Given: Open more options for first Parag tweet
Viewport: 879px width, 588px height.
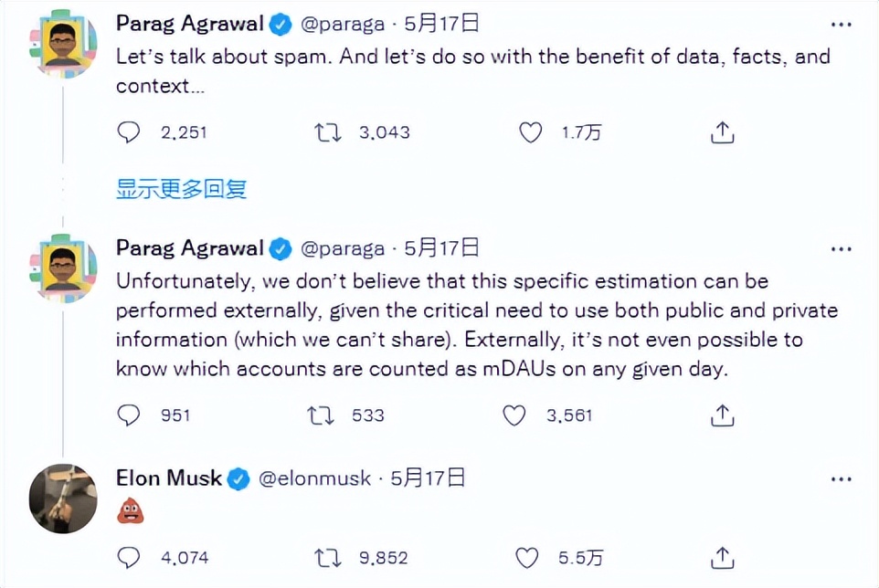Looking at the screenshot, I should coord(840,24).
